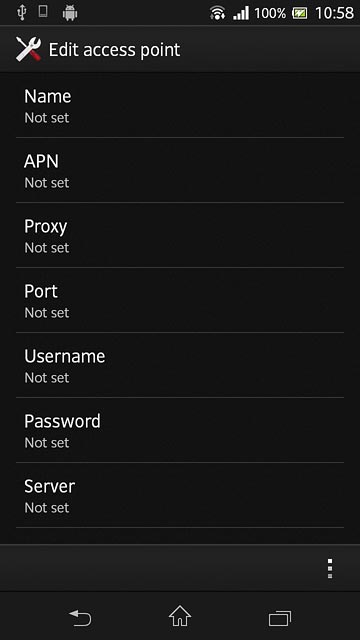This screenshot has height=640, width=360.
Task: Tap the Android debug icon in status bar
Action: click(70, 13)
